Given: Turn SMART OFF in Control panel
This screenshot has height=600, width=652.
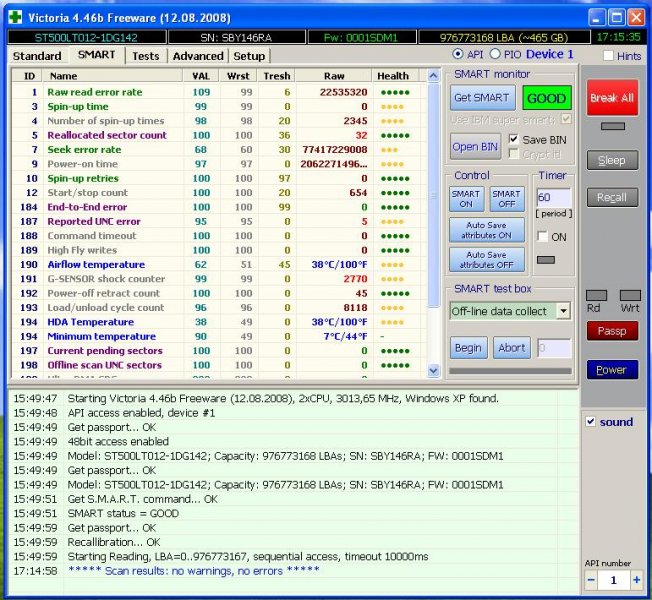Looking at the screenshot, I should pos(507,199).
